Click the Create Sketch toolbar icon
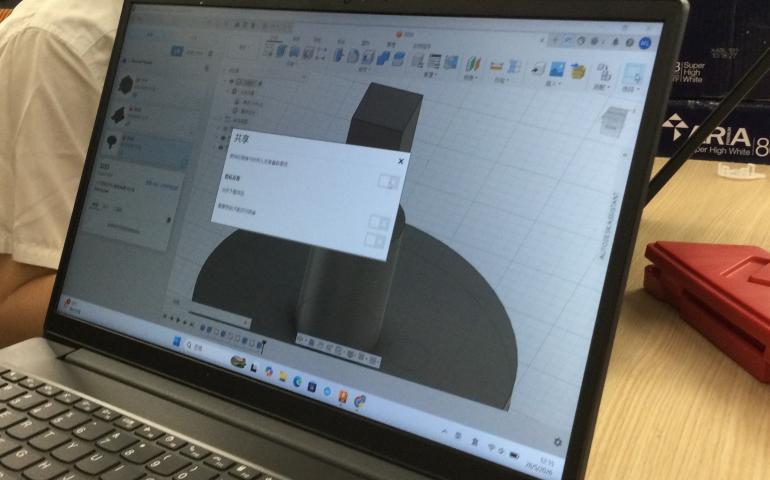The width and height of the screenshot is (770, 480). [268, 51]
